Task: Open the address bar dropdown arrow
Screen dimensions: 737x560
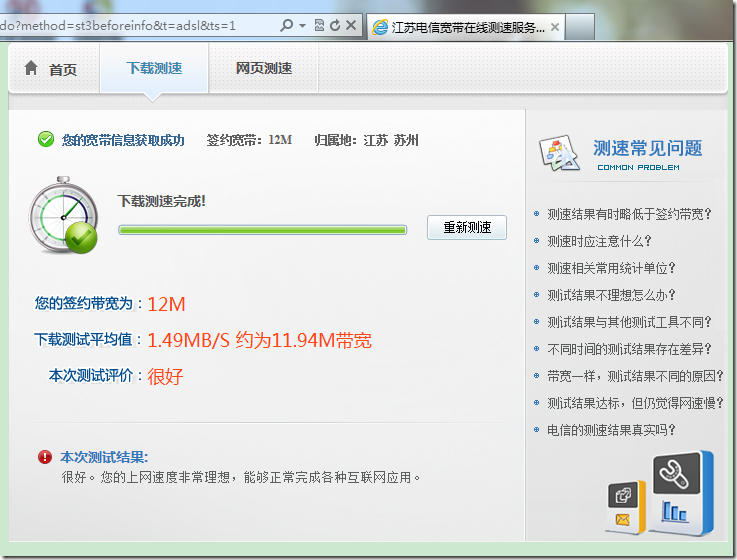Action: (303, 26)
